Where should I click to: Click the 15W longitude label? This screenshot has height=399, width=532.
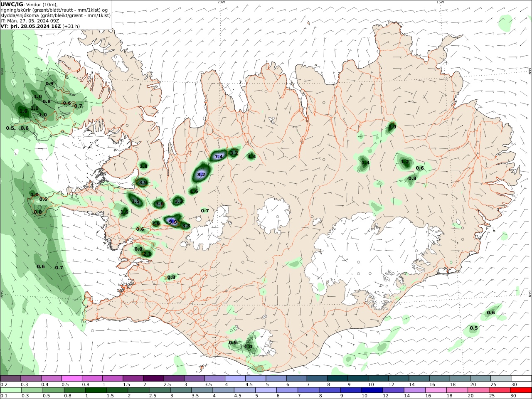[440, 2]
